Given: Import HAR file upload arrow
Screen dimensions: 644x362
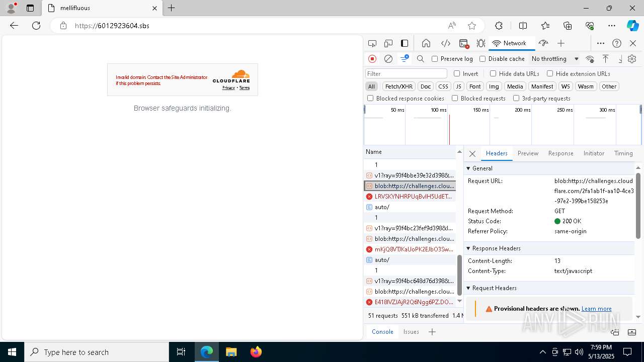Looking at the screenshot, I should (x=606, y=59).
